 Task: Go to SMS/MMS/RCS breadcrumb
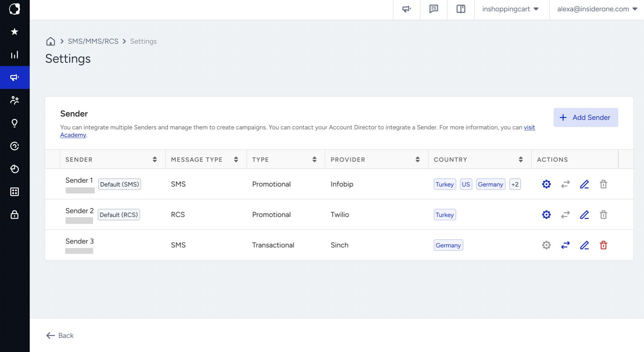[x=93, y=41]
